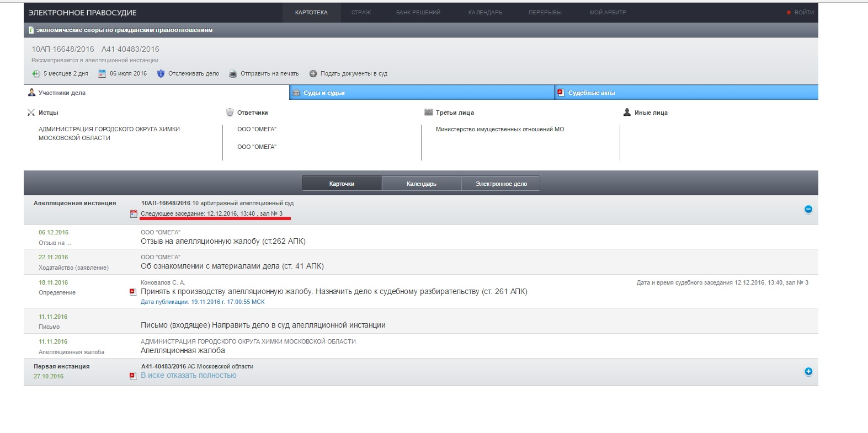Click the Войти login link
868x433 pixels.
803,12
